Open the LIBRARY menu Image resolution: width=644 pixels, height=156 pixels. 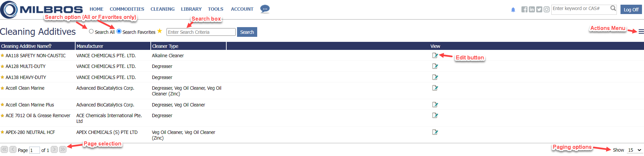click(191, 9)
